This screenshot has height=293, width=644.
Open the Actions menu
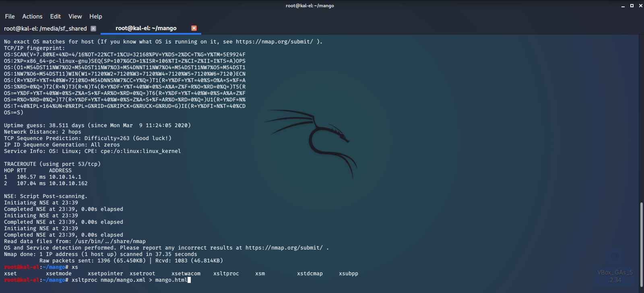32,17
